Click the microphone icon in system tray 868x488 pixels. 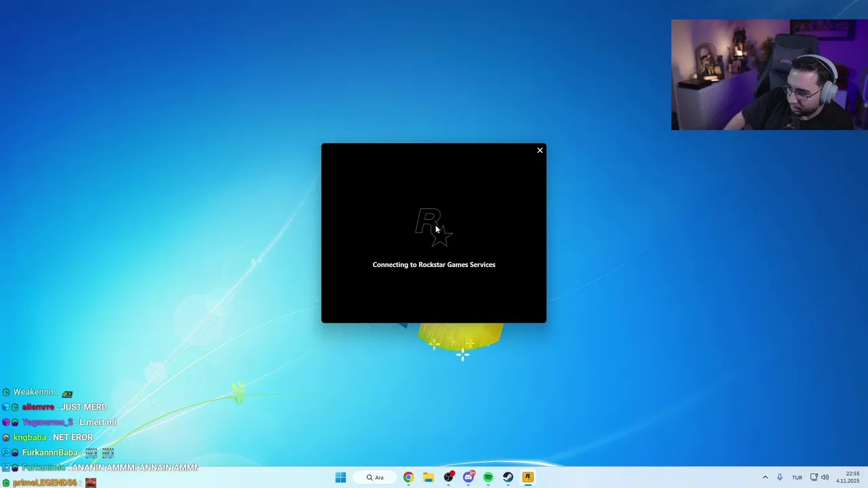click(780, 477)
